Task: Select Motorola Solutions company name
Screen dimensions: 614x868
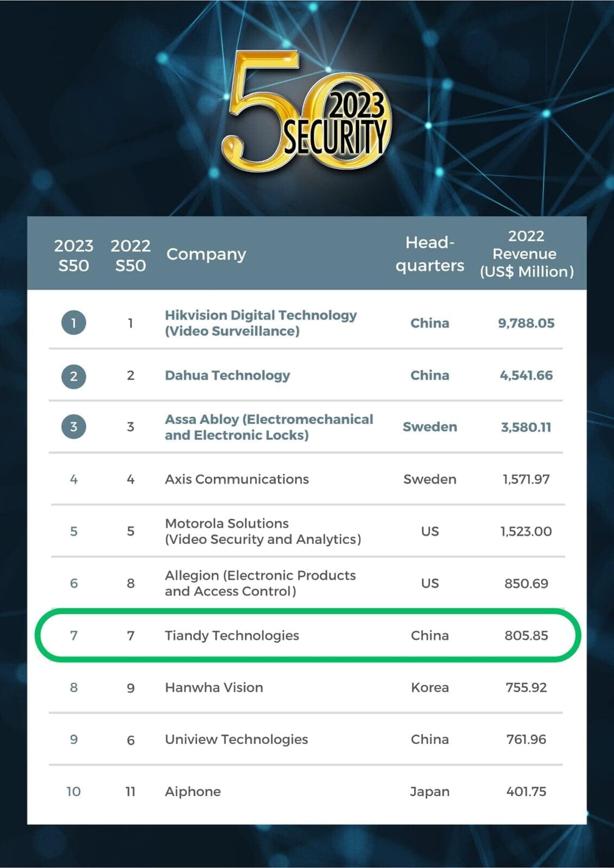Action: pyautogui.click(x=263, y=531)
